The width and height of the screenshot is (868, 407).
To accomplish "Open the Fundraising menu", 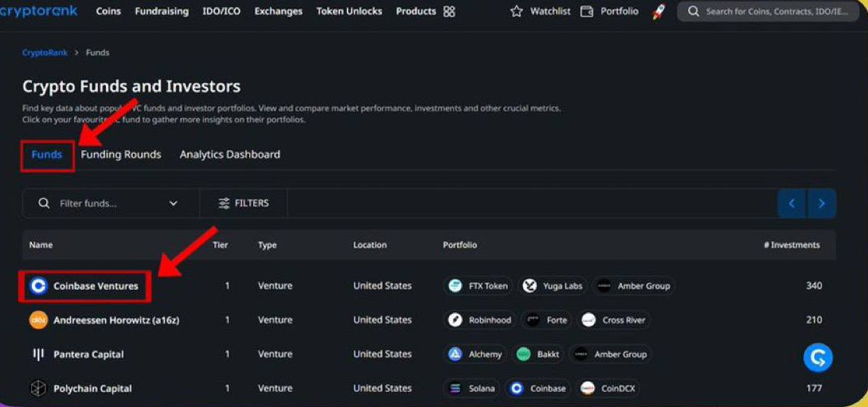I will coord(162,12).
